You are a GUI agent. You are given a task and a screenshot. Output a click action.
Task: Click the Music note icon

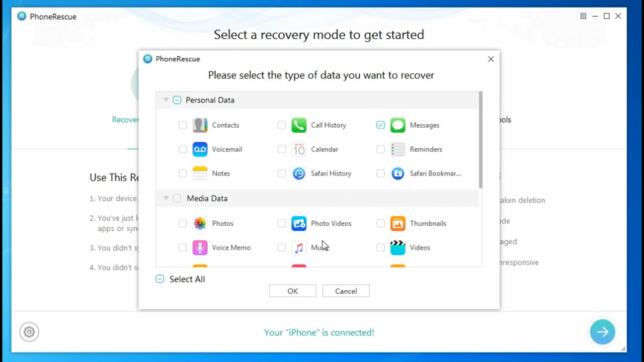pyautogui.click(x=299, y=247)
